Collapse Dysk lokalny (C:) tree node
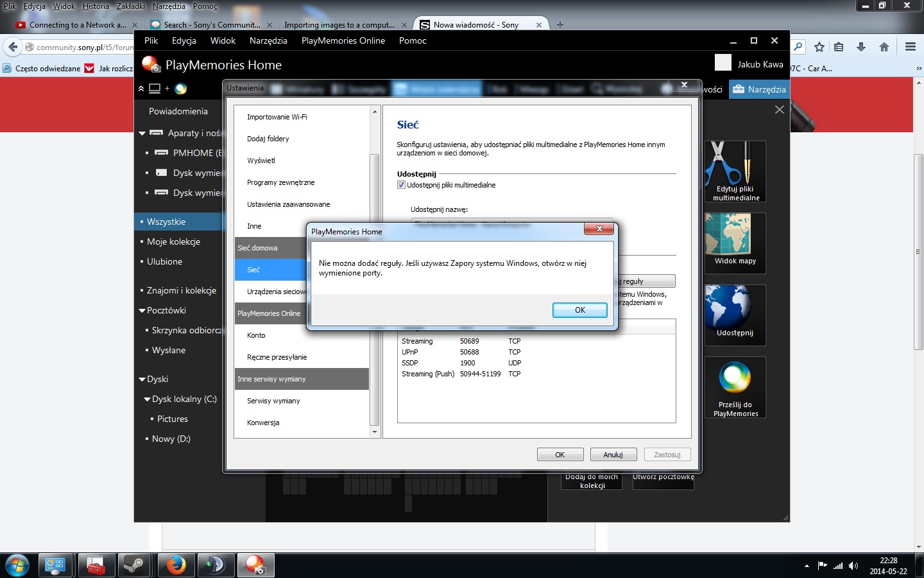 pos(148,399)
